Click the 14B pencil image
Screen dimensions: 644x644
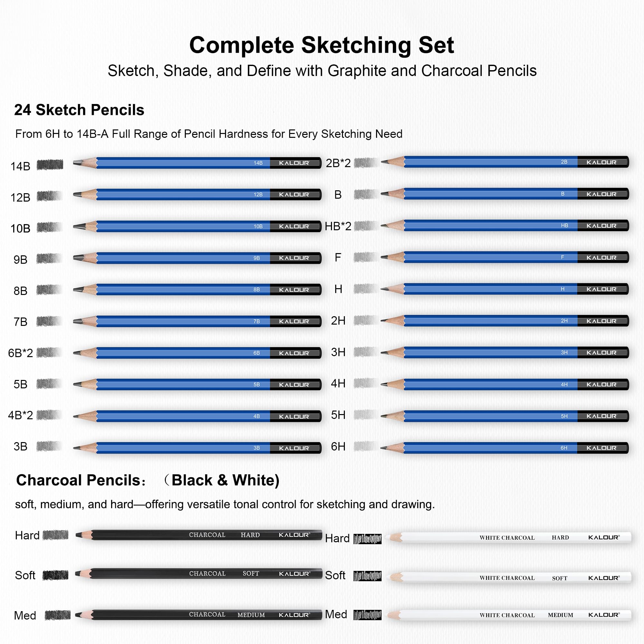coord(197,163)
